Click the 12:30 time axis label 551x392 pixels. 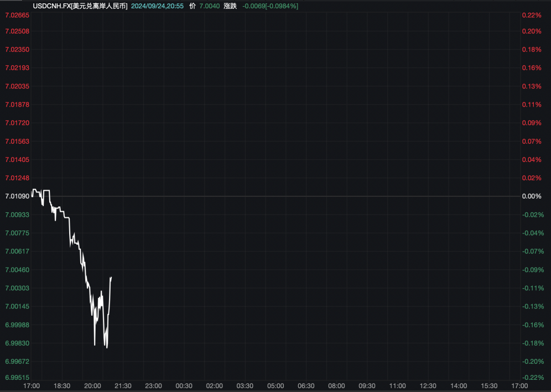pyautogui.click(x=428, y=386)
